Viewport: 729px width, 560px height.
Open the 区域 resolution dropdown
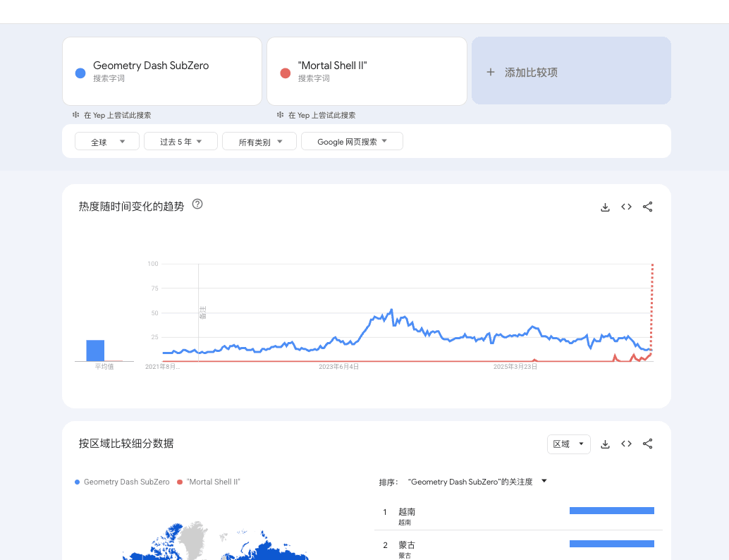[x=568, y=444]
